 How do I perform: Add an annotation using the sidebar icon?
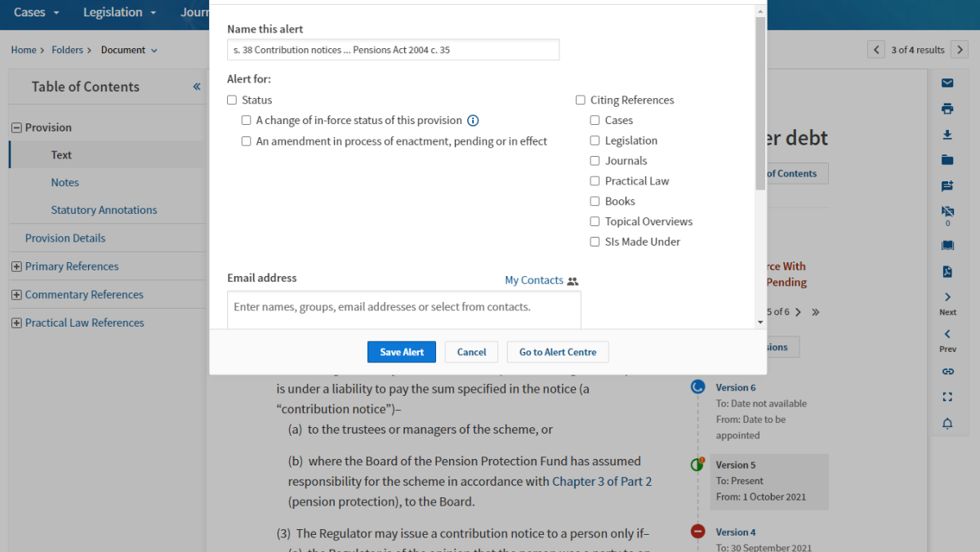[947, 185]
